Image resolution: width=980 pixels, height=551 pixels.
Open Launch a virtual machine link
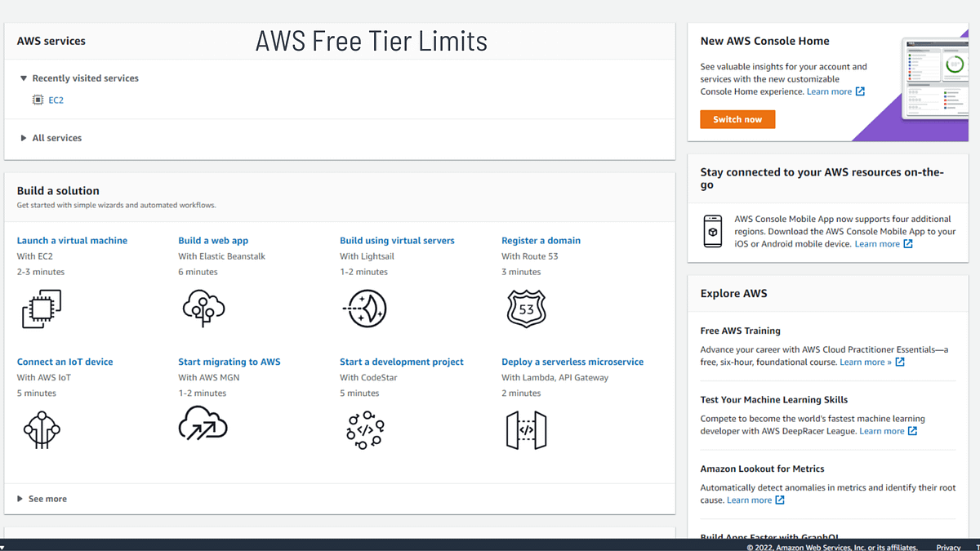point(72,241)
